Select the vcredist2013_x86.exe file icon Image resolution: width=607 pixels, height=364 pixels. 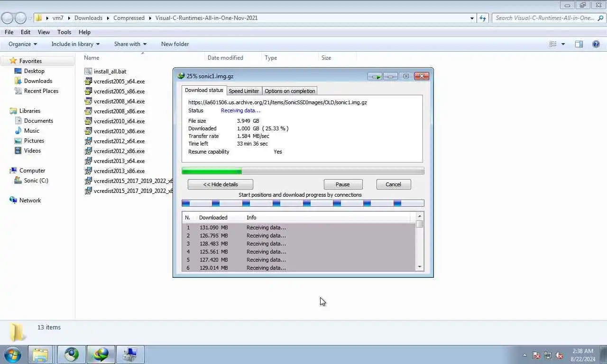click(88, 171)
